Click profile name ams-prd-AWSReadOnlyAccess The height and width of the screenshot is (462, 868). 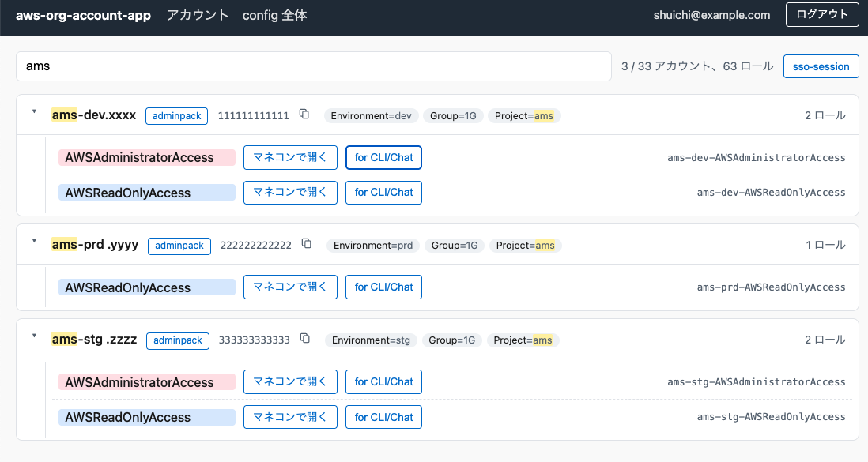(771, 287)
